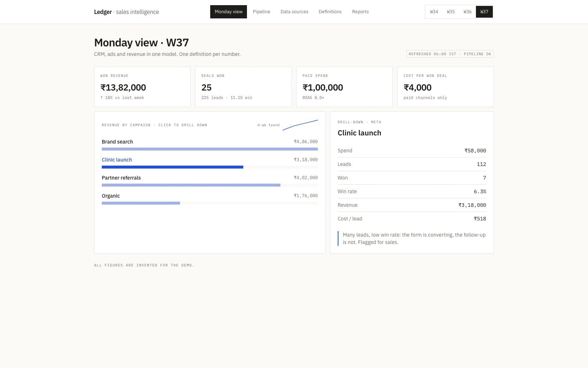This screenshot has width=588, height=368.
Task: Select week W37
Action: (x=484, y=12)
